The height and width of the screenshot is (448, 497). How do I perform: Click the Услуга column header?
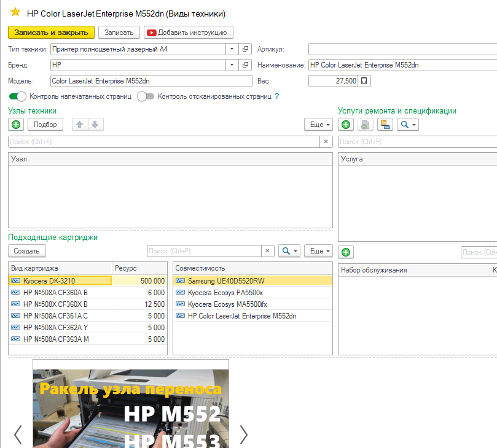click(x=417, y=159)
